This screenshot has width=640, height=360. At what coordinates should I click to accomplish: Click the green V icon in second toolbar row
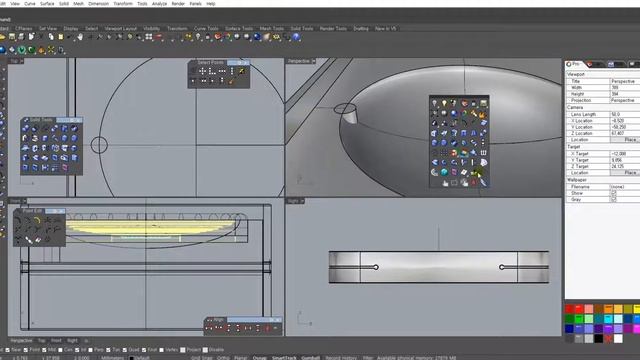coord(21,50)
